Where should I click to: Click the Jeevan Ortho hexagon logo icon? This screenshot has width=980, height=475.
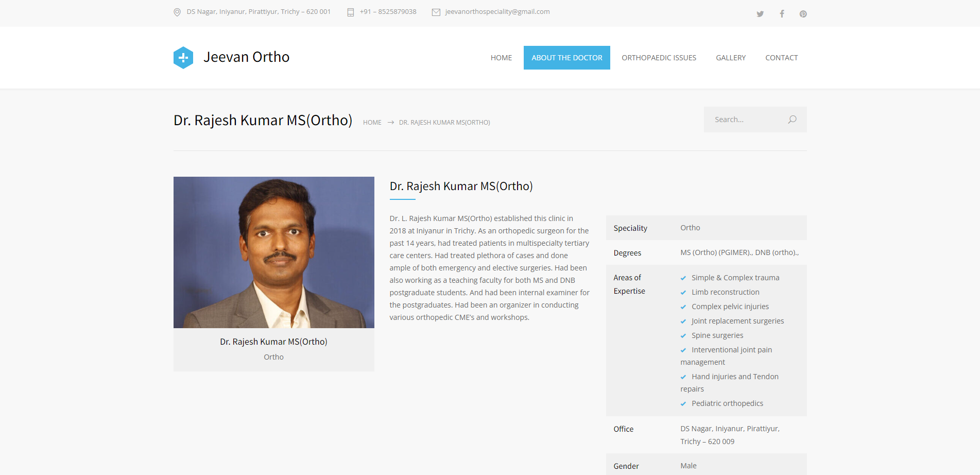pos(183,58)
